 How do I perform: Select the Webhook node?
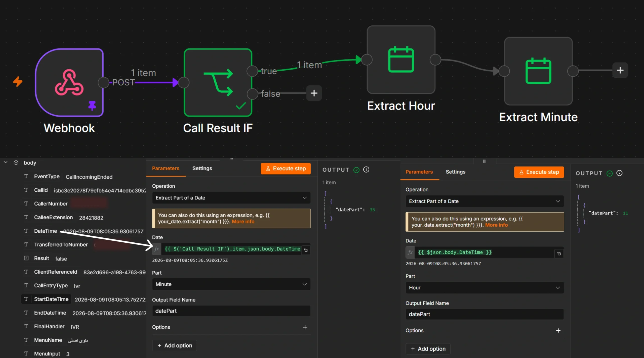click(x=69, y=82)
